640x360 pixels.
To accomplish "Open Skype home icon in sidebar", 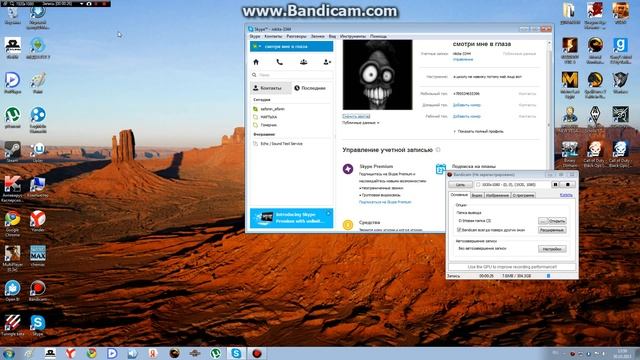I will click(x=256, y=62).
